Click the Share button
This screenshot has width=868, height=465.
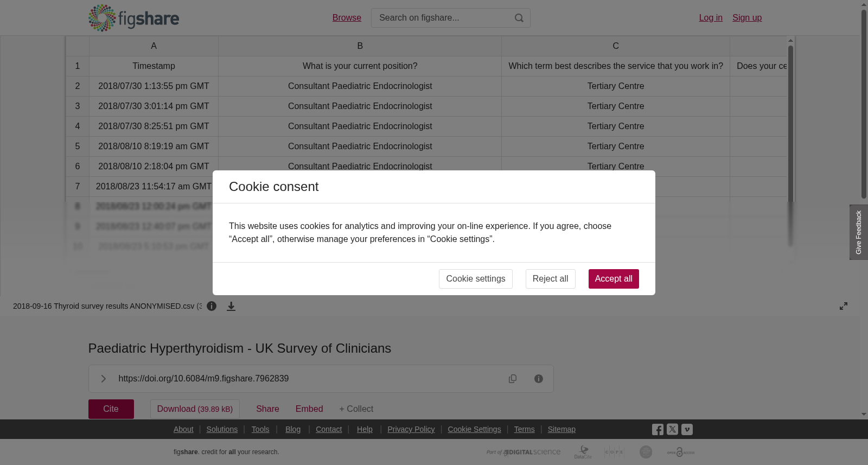[267, 409]
